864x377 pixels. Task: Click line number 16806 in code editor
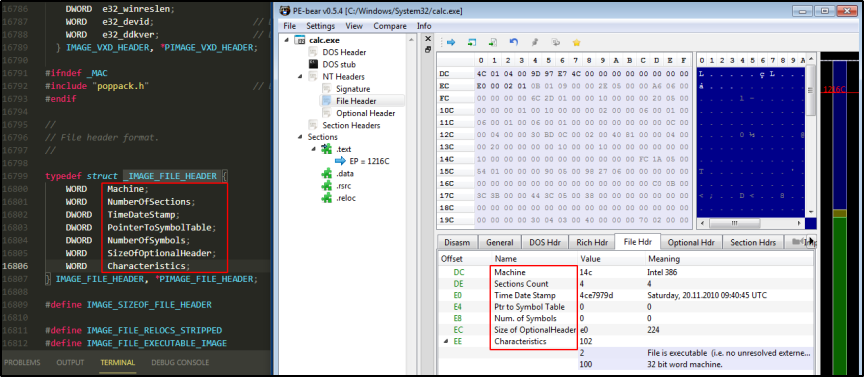pos(14,266)
